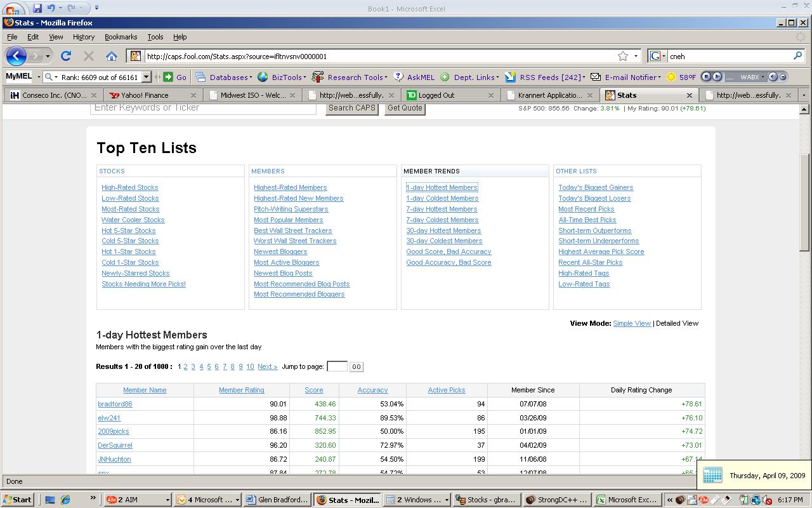Open member bradford86 profile

pos(115,404)
